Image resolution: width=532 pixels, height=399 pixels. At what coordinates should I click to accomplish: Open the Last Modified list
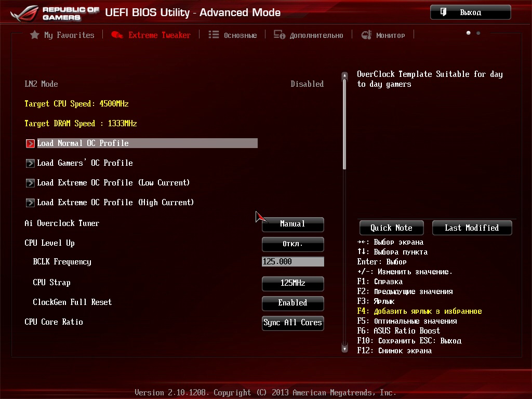tap(472, 228)
